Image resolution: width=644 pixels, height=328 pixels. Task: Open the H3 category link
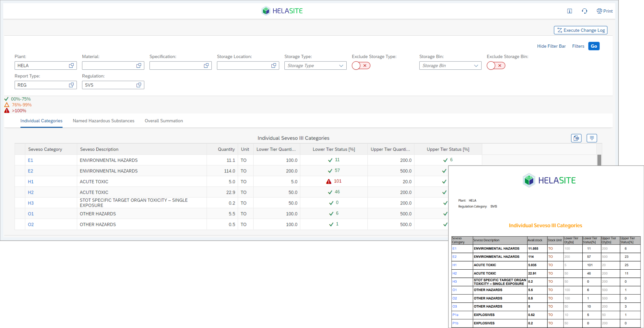coord(30,203)
